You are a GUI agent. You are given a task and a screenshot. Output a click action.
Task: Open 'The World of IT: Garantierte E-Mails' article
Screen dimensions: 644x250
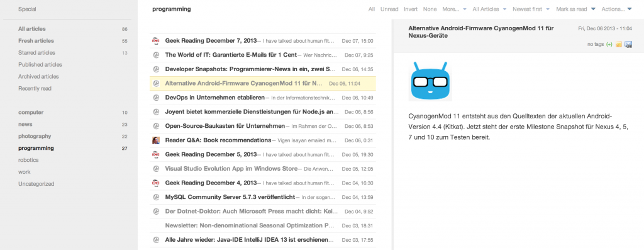(x=231, y=55)
